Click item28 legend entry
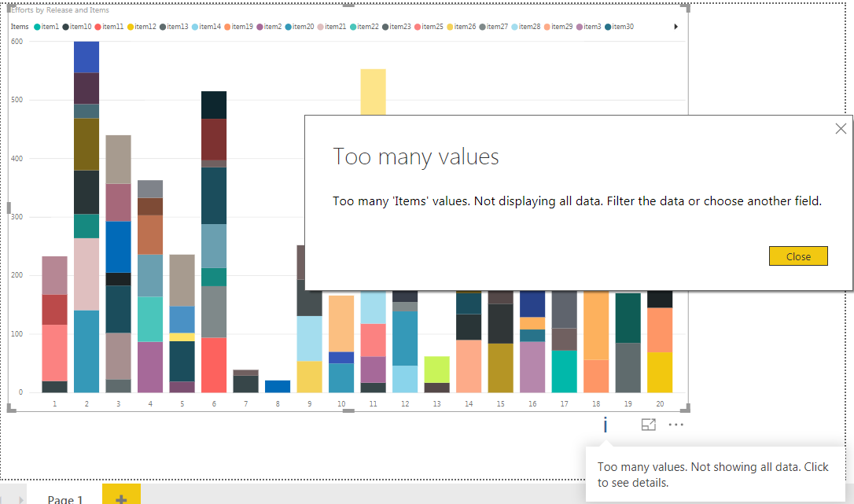Viewport: 854px width, 504px height. (x=525, y=27)
